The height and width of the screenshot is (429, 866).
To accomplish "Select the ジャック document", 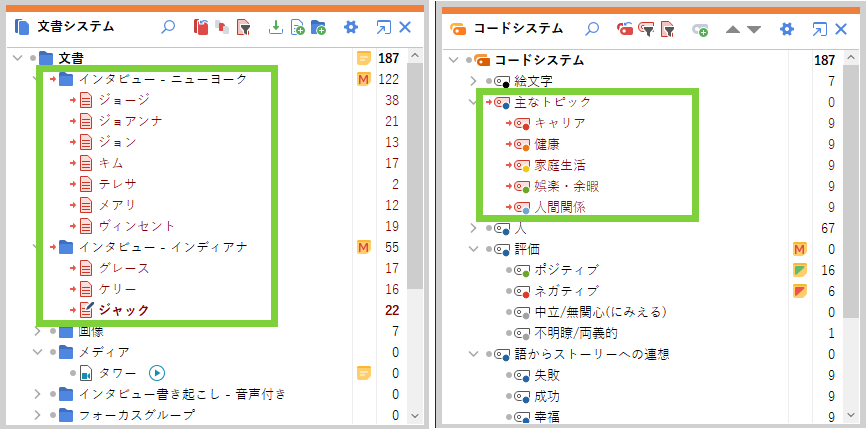I will pyautogui.click(x=124, y=310).
